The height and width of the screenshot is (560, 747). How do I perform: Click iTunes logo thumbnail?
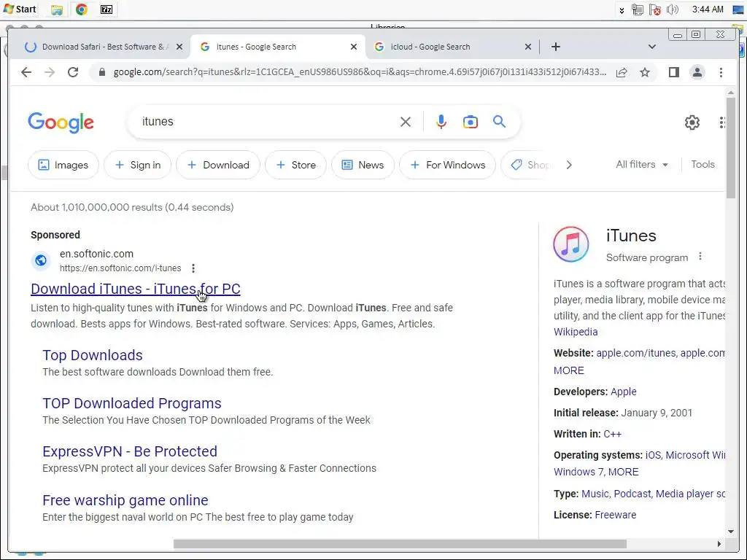(570, 244)
